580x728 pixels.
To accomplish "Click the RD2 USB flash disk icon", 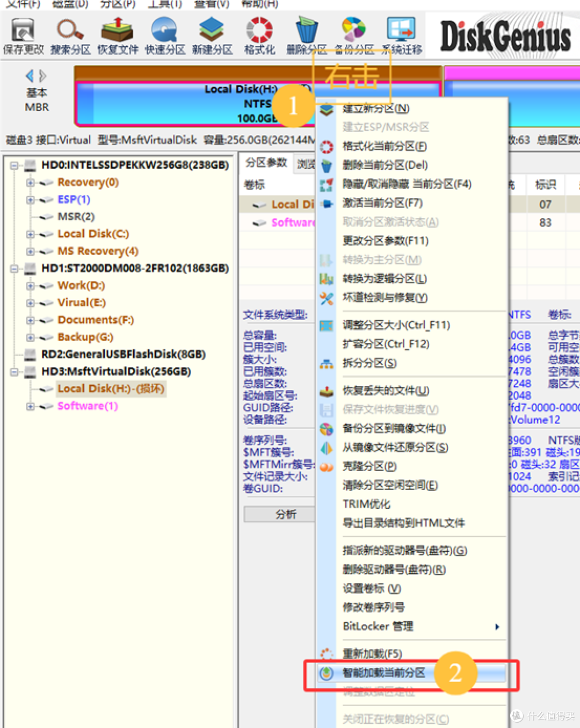I will 30,354.
